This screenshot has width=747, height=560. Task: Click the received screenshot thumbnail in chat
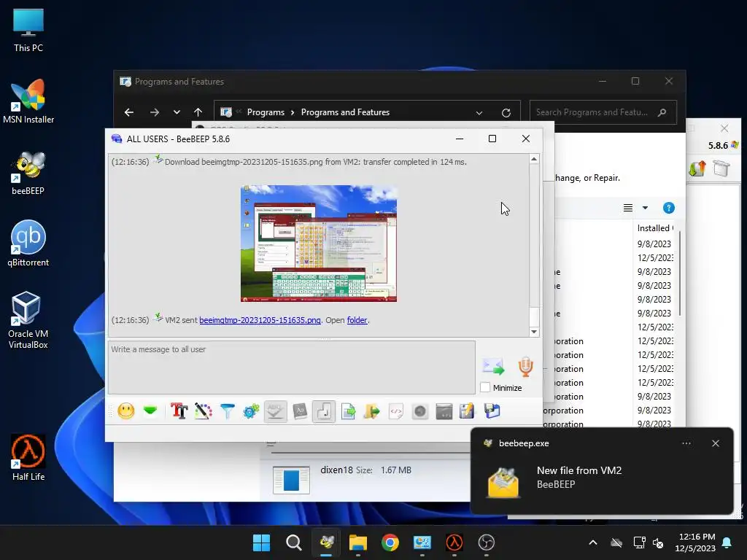click(319, 244)
